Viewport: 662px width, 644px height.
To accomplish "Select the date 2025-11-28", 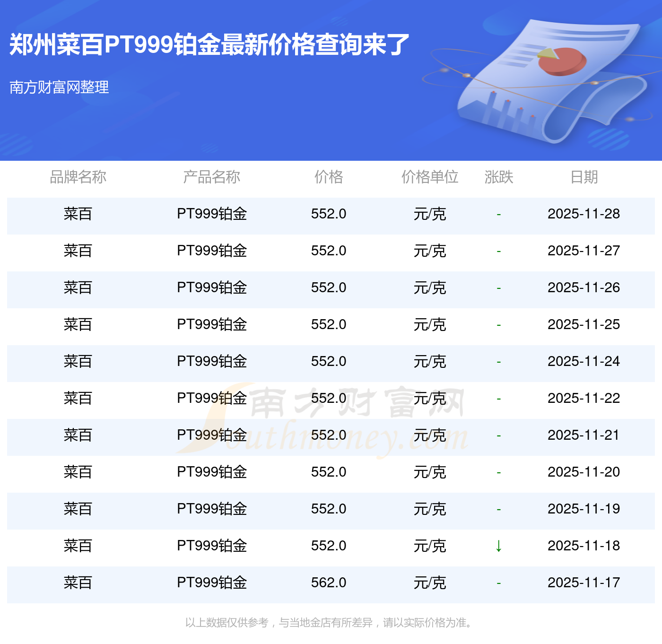I will tap(584, 214).
